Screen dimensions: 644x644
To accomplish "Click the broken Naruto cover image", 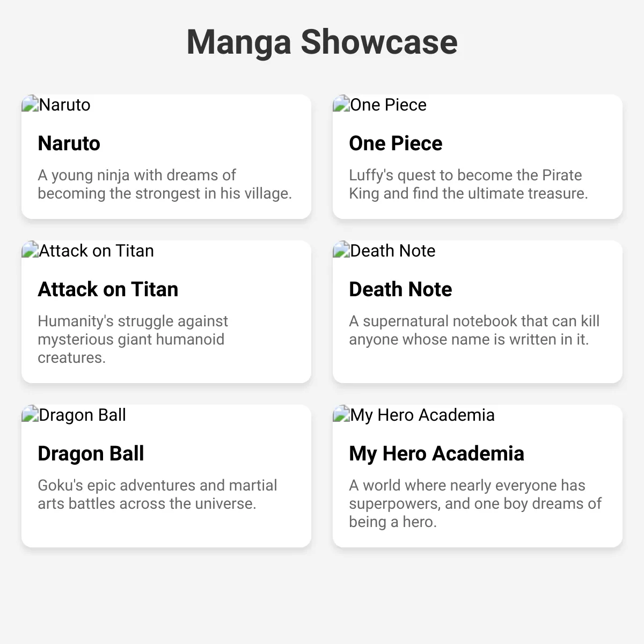I will tap(56, 105).
